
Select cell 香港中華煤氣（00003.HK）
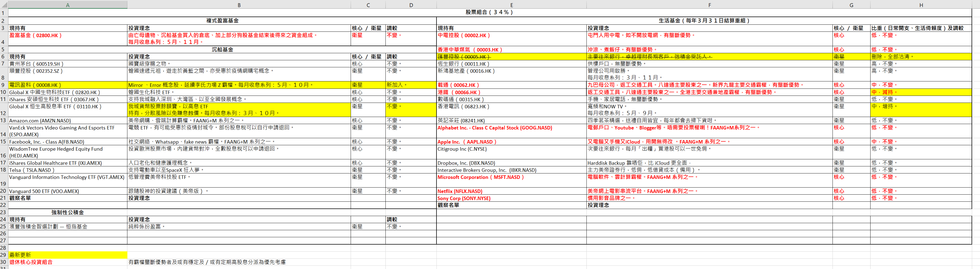coord(511,50)
